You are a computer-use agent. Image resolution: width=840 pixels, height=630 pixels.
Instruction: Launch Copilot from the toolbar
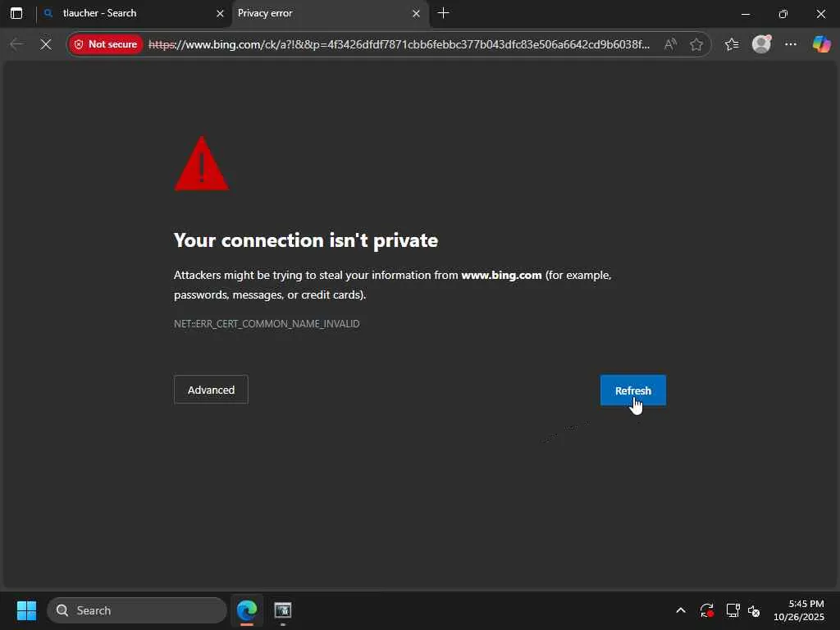pyautogui.click(x=821, y=44)
